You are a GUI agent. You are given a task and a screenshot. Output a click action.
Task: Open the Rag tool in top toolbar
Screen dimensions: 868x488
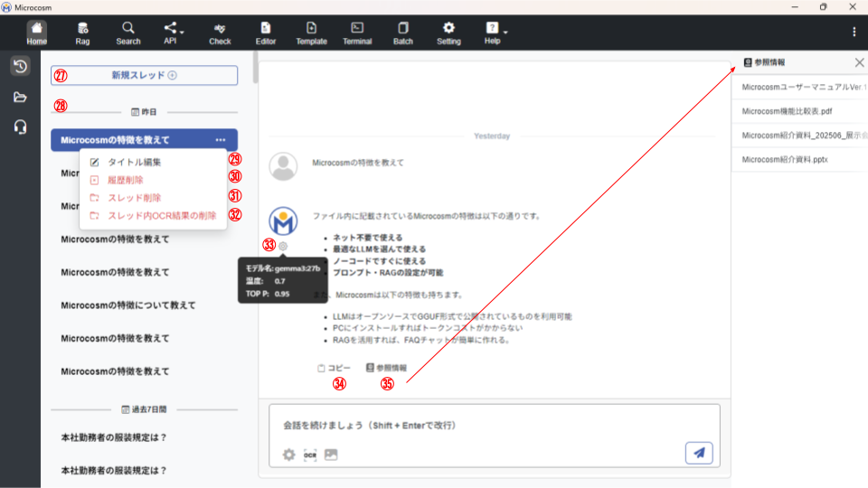tap(83, 33)
